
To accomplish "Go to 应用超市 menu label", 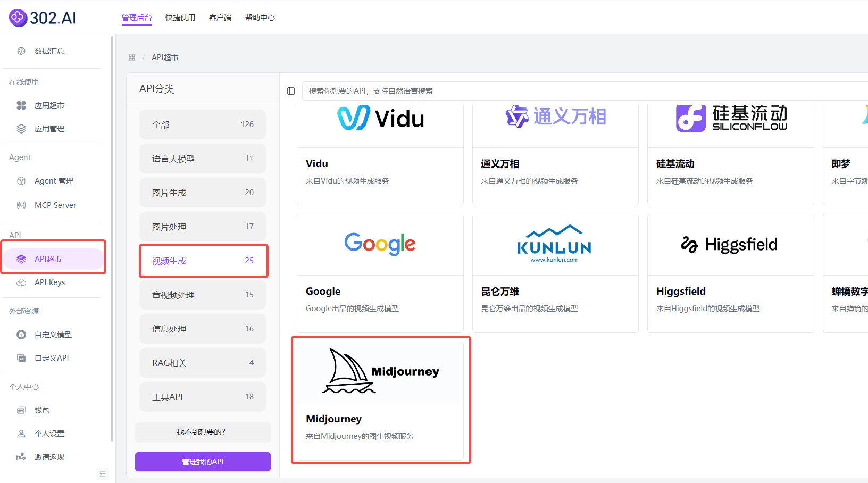I will click(x=49, y=105).
